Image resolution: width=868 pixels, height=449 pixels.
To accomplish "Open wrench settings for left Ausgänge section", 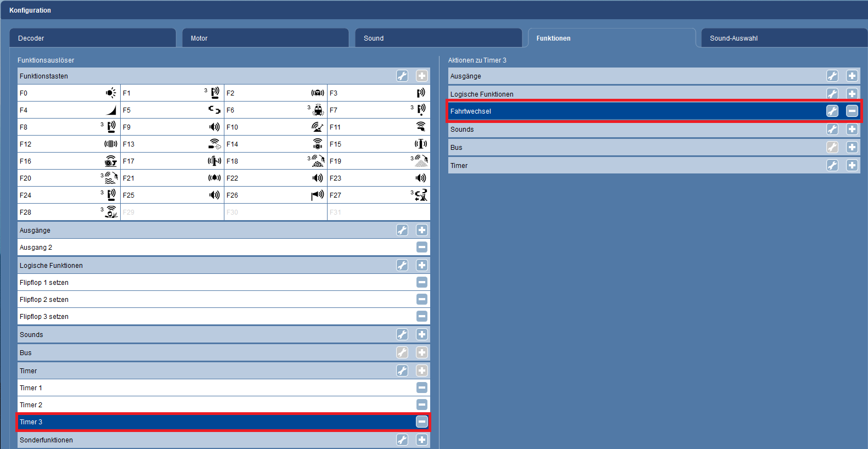I will (402, 231).
